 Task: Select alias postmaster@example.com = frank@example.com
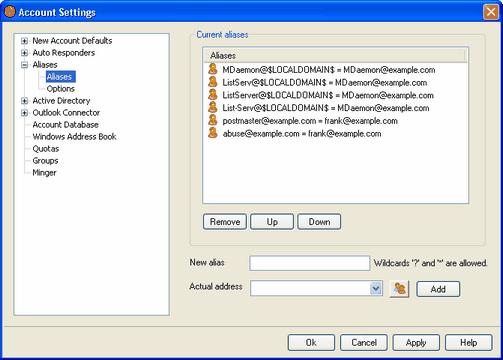(310, 120)
